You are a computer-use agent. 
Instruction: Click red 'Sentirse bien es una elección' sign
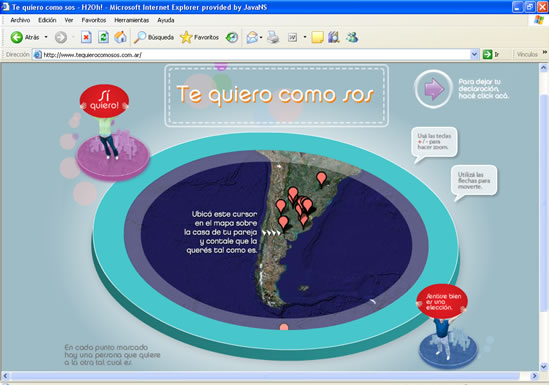(x=442, y=302)
